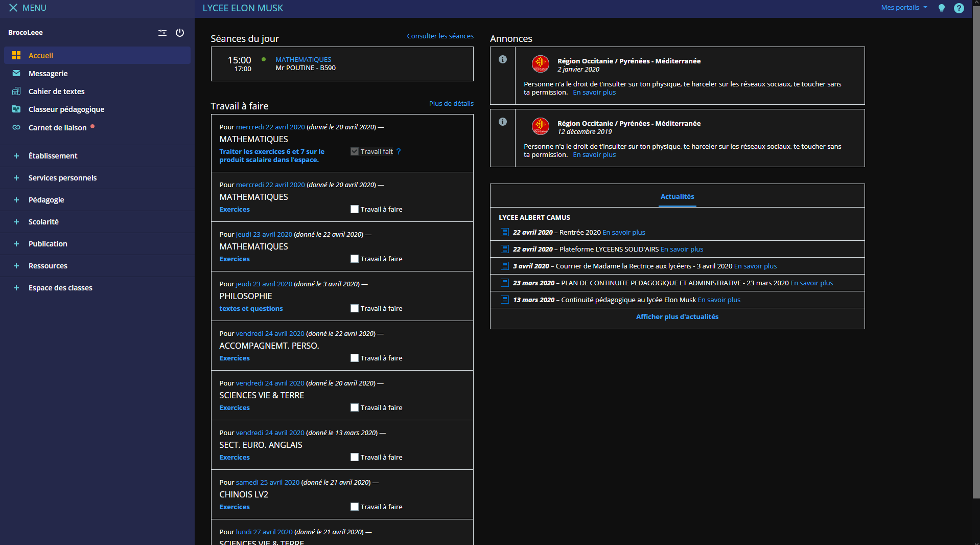Click document icon beside Plateforme LYCEENS SOLID'AIRS
This screenshot has height=545, width=980.
pyautogui.click(x=504, y=249)
